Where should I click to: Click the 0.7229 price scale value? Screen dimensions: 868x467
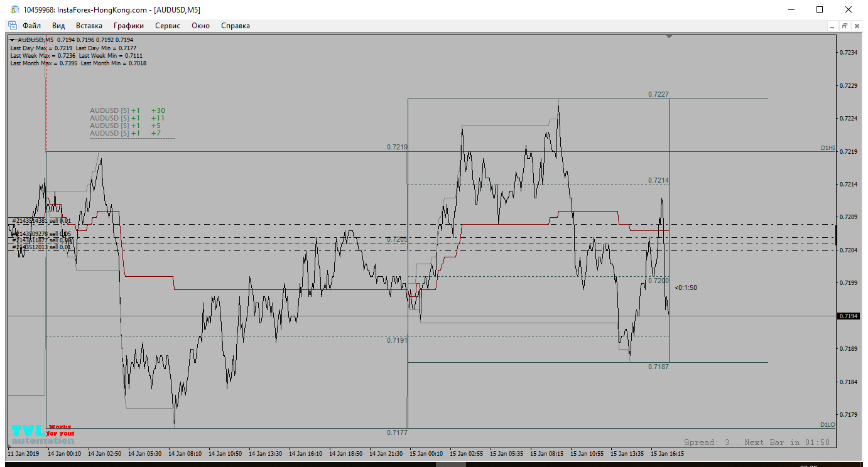point(849,85)
